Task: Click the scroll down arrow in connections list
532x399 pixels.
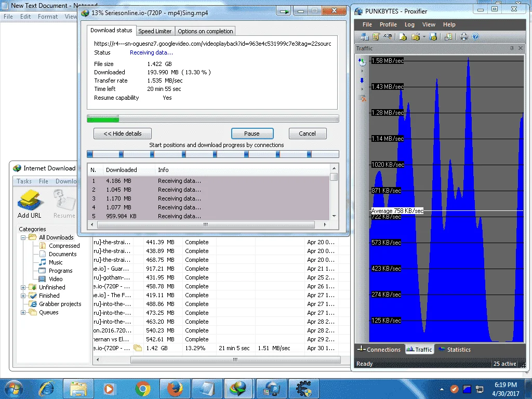Action: point(334,216)
